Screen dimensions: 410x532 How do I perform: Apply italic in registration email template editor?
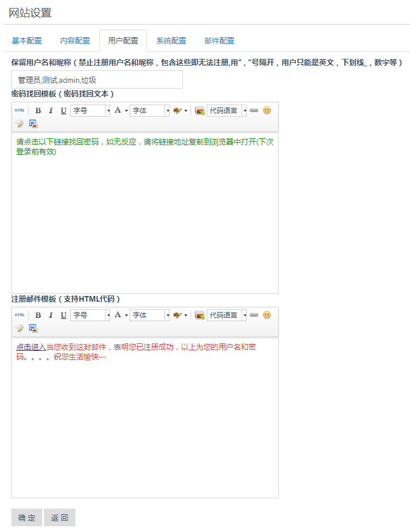(x=50, y=315)
